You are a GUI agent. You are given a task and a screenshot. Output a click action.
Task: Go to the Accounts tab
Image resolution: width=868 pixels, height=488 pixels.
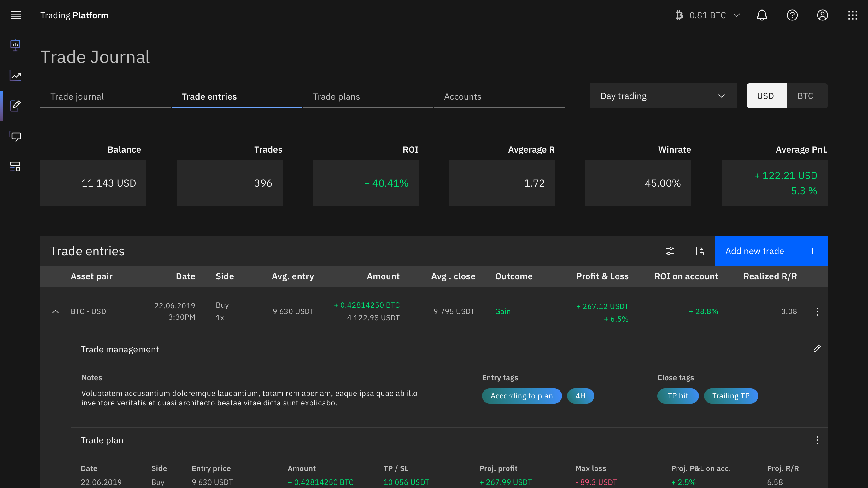(x=499, y=97)
